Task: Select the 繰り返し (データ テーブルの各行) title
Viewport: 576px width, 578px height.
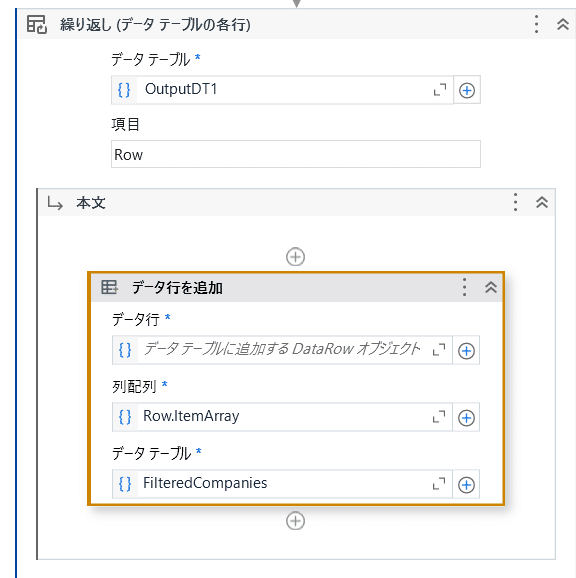Action: (155, 25)
